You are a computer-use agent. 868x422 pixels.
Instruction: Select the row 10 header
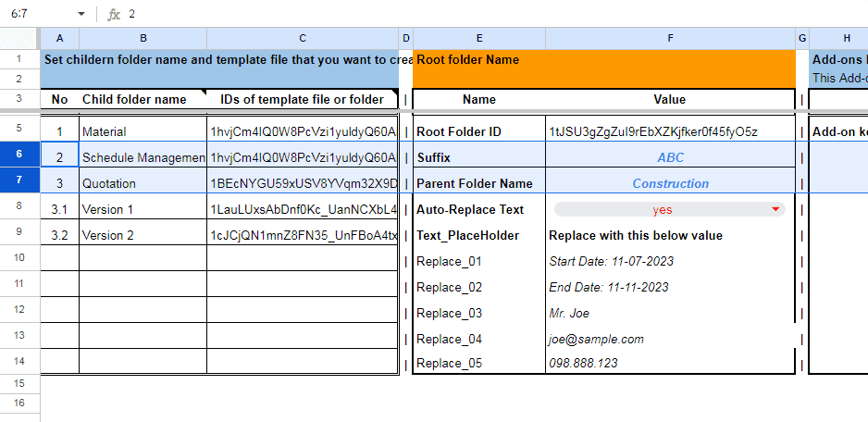(x=19, y=258)
